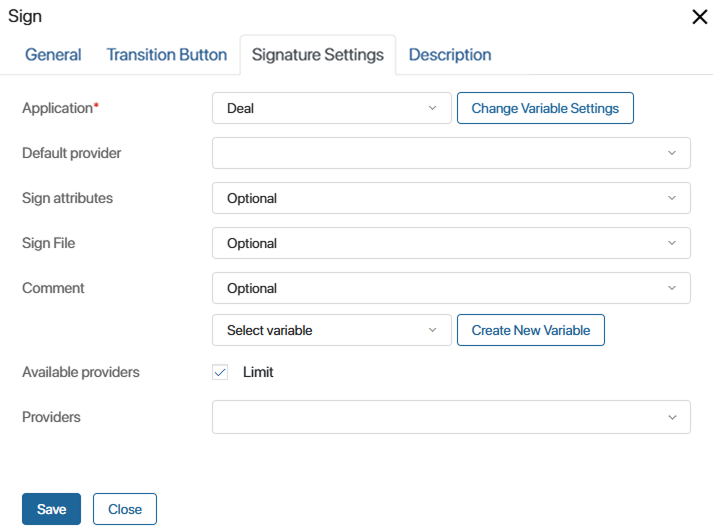Click the Sign File label
Image resolution: width=713 pixels, height=530 pixels.
pyautogui.click(x=49, y=243)
